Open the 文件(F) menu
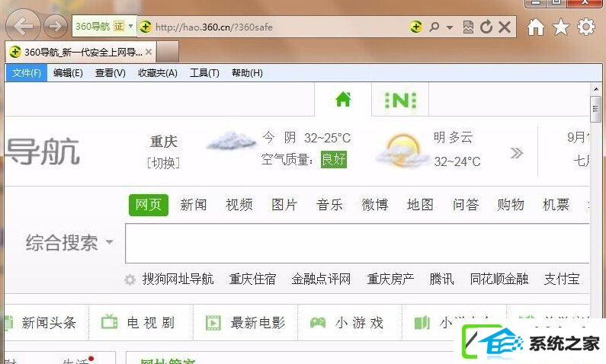 26,72
